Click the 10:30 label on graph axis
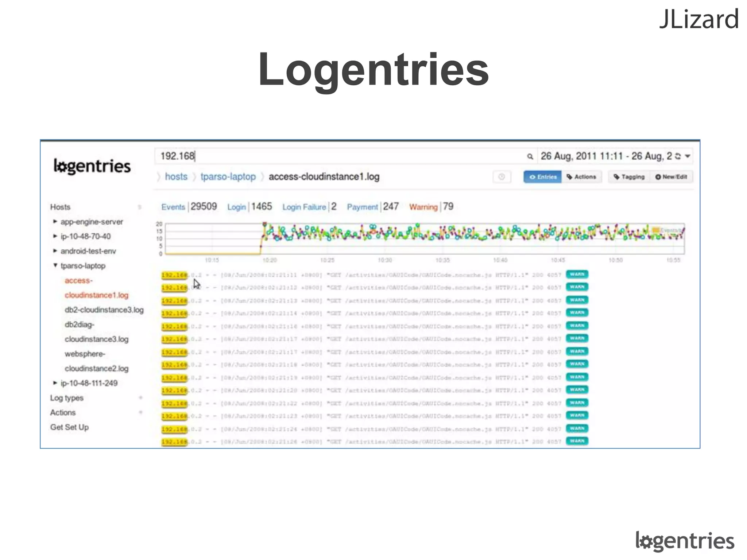Image resolution: width=747 pixels, height=560 pixels. pyautogui.click(x=385, y=260)
